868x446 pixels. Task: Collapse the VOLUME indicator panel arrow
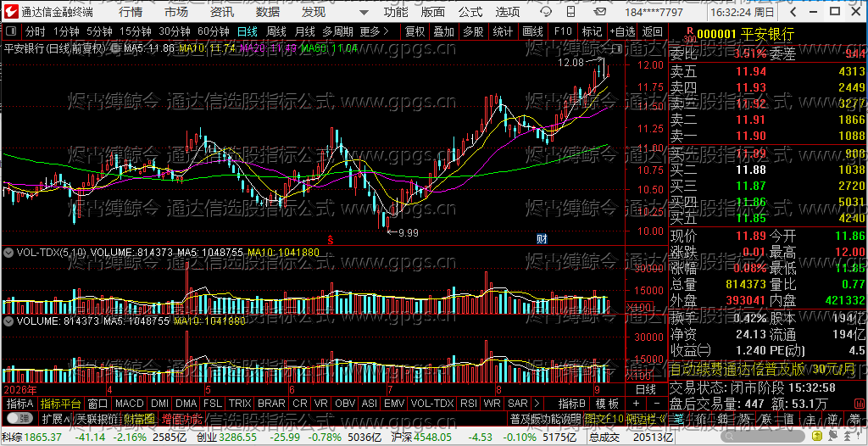8,321
